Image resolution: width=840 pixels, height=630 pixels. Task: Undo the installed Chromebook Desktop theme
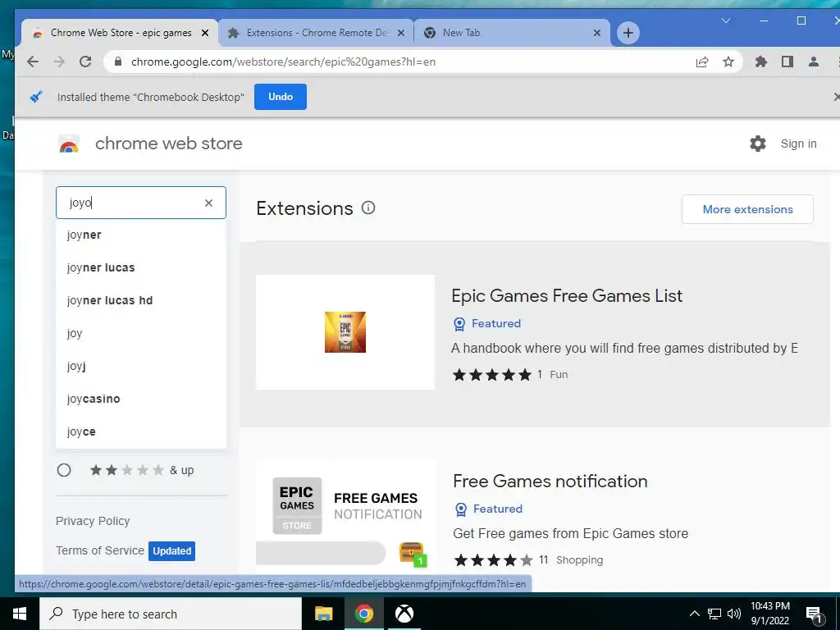click(281, 97)
